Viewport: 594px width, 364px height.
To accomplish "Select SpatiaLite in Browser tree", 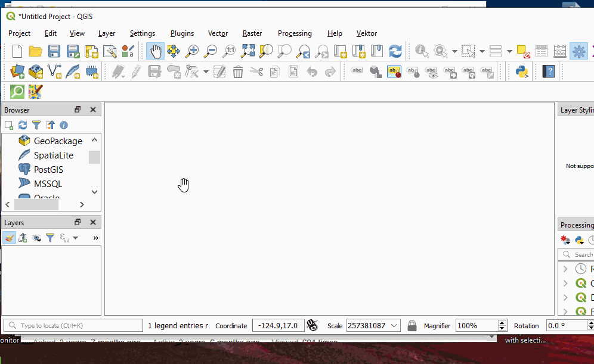I will (54, 155).
